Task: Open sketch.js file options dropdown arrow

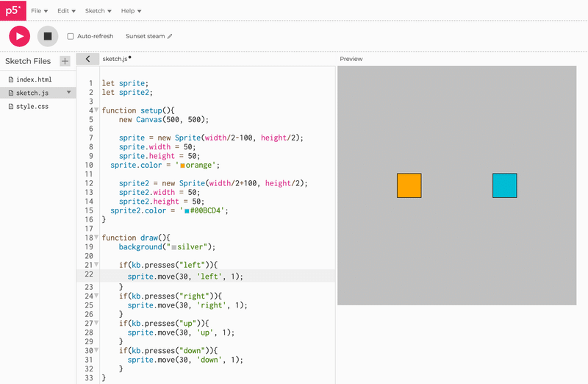Action: click(x=68, y=93)
